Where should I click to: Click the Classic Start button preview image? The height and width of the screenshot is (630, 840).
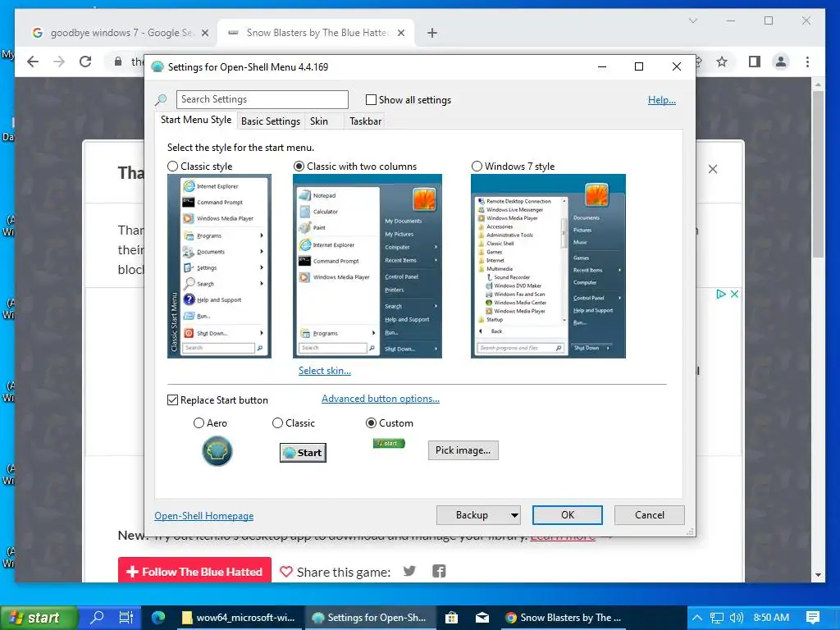[x=303, y=453]
